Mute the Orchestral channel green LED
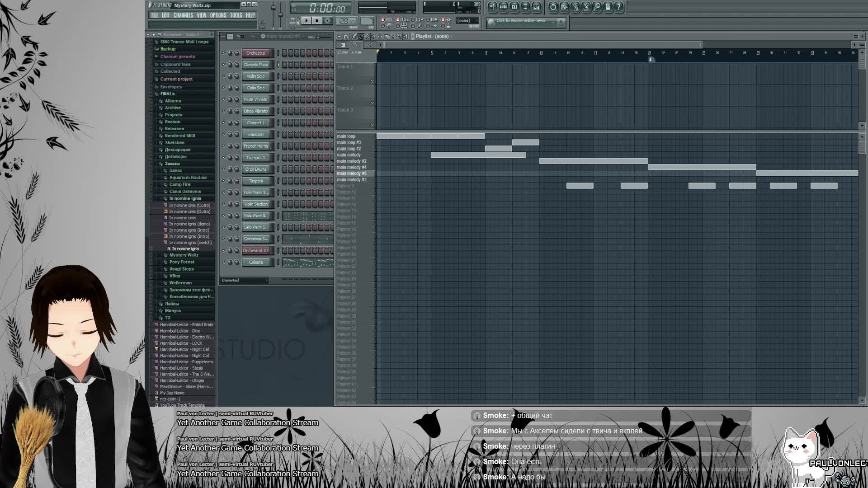This screenshot has height=488, width=868. click(x=223, y=53)
